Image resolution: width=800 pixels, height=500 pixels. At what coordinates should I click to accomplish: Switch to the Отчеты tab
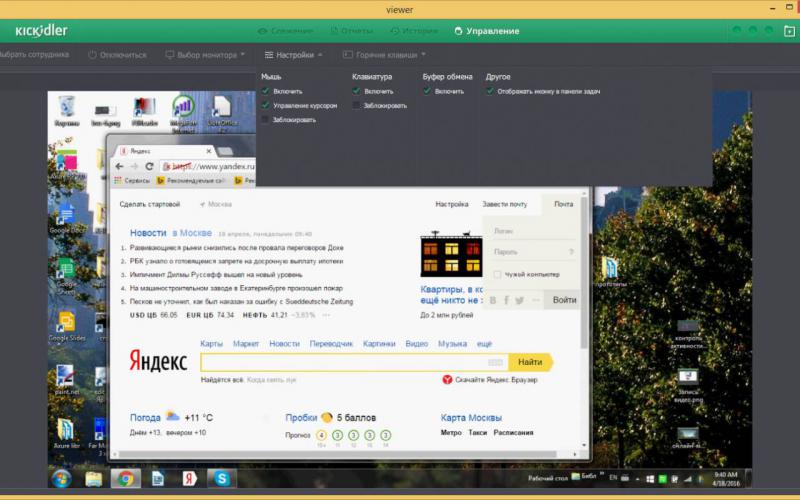click(x=350, y=31)
